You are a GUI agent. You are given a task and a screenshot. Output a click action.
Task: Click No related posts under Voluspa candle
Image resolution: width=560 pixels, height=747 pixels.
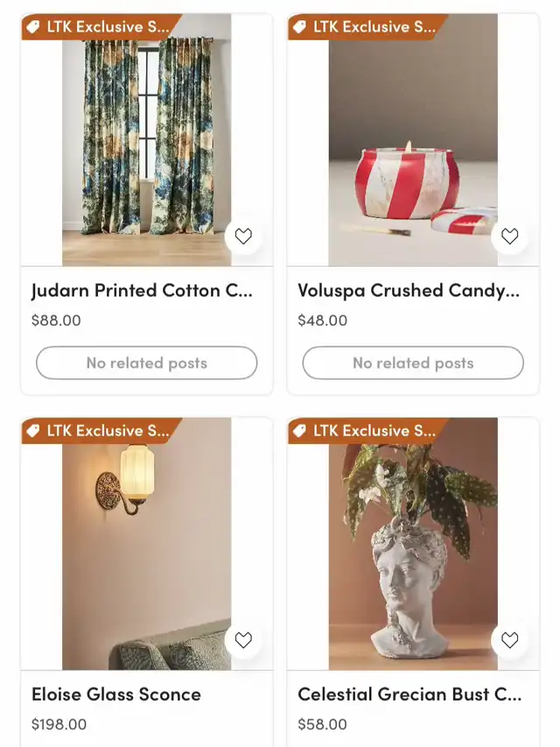pyautogui.click(x=413, y=363)
